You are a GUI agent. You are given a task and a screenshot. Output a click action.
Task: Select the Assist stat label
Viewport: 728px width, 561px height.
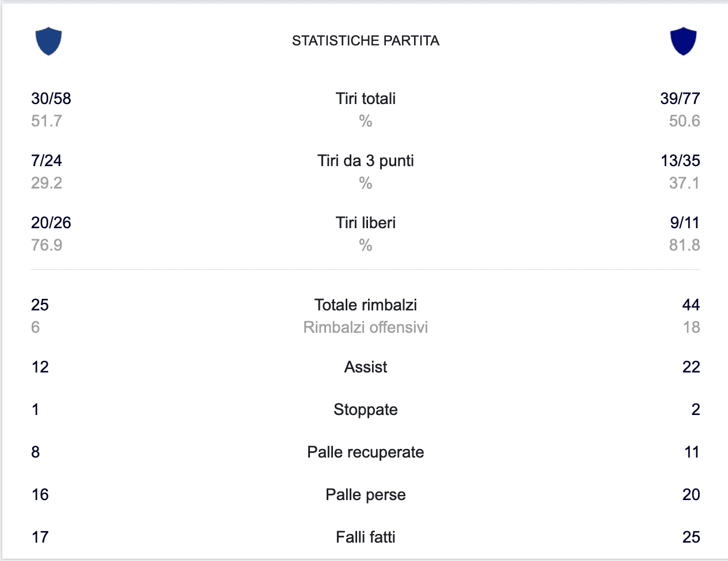pos(366,367)
